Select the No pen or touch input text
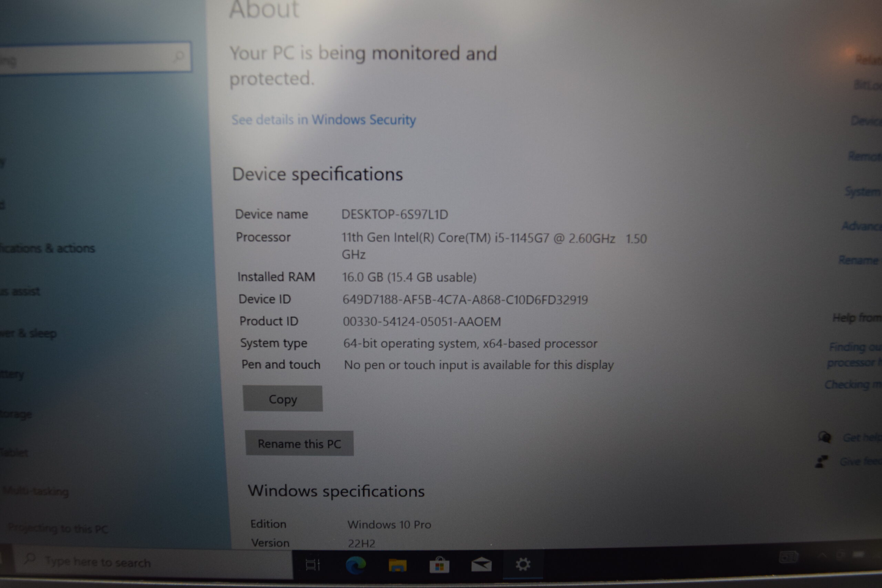Image resolution: width=882 pixels, height=588 pixels. coord(479,365)
